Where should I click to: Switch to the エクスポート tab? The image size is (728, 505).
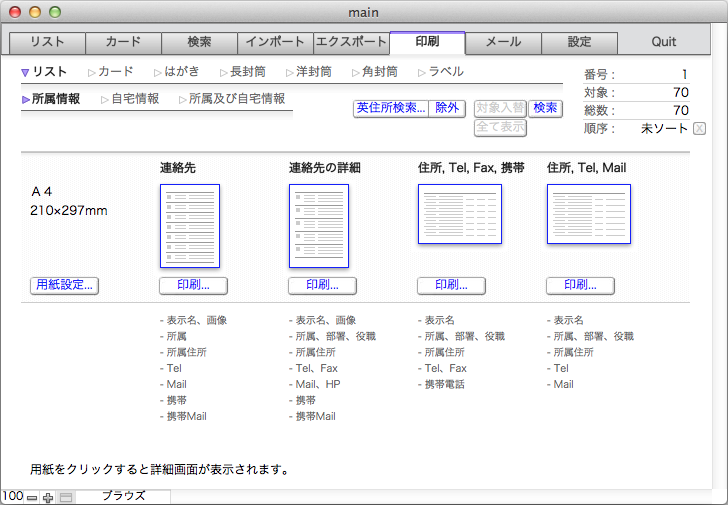[x=351, y=42]
